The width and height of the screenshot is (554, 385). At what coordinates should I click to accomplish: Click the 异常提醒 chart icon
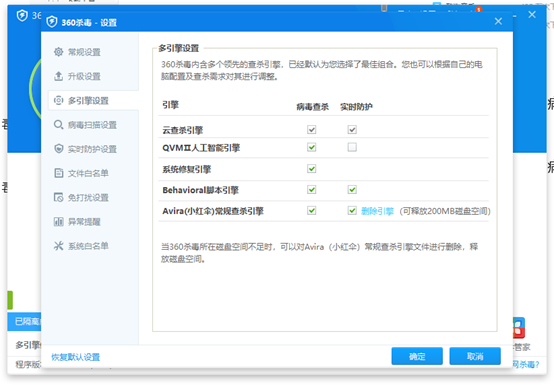(x=58, y=221)
